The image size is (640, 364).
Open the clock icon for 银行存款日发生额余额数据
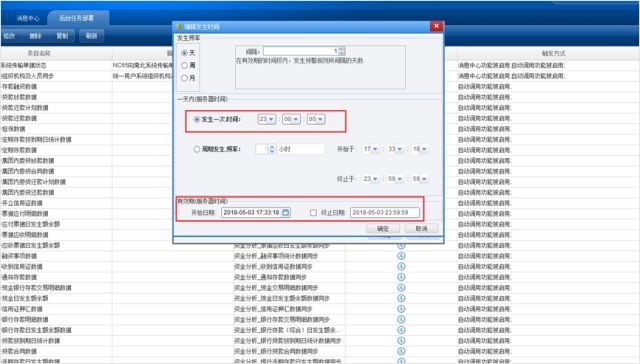point(401,330)
